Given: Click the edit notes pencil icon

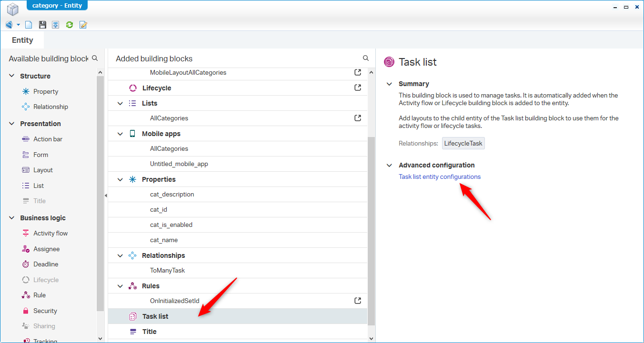Looking at the screenshot, I should point(83,25).
